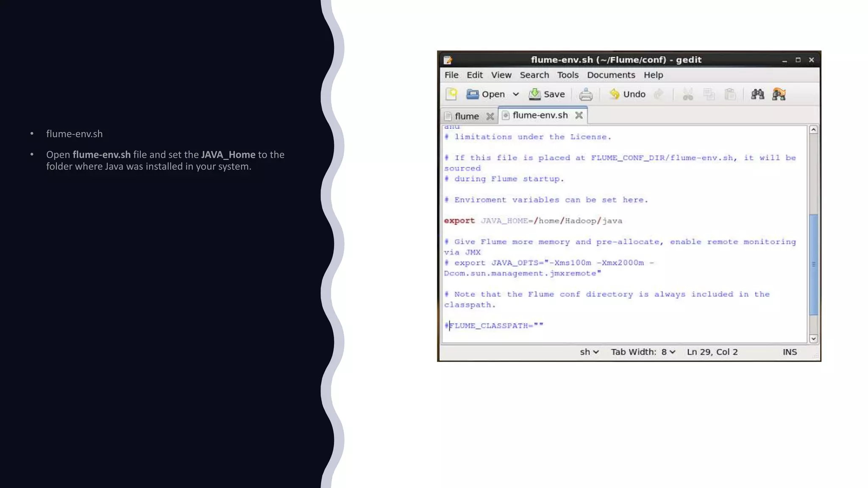
Task: Expand the Open recent files dropdown arrow
Action: [516, 94]
